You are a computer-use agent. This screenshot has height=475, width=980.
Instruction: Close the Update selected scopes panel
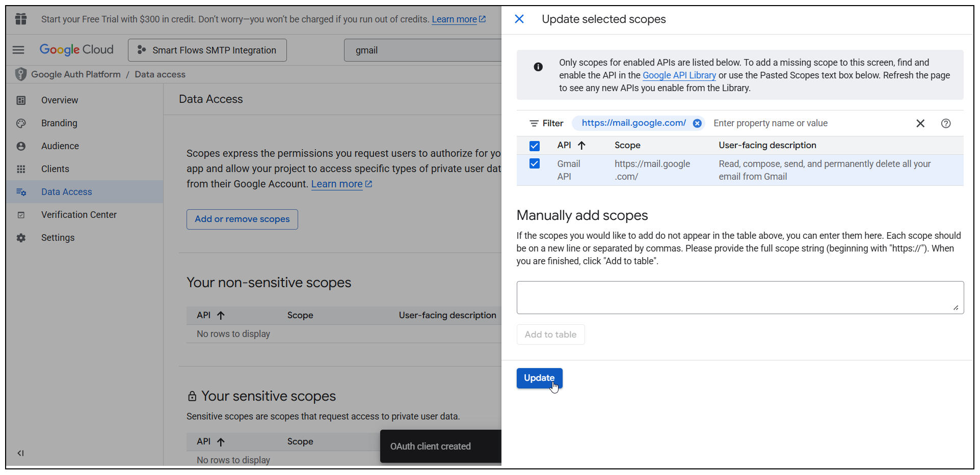coord(519,19)
